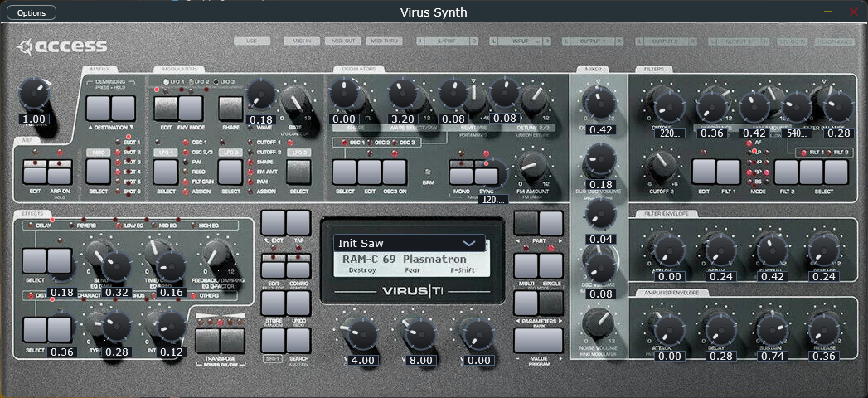The height and width of the screenshot is (398, 868).
Task: Click the oscillator Shape knob showing 0.00
Action: click(x=344, y=94)
